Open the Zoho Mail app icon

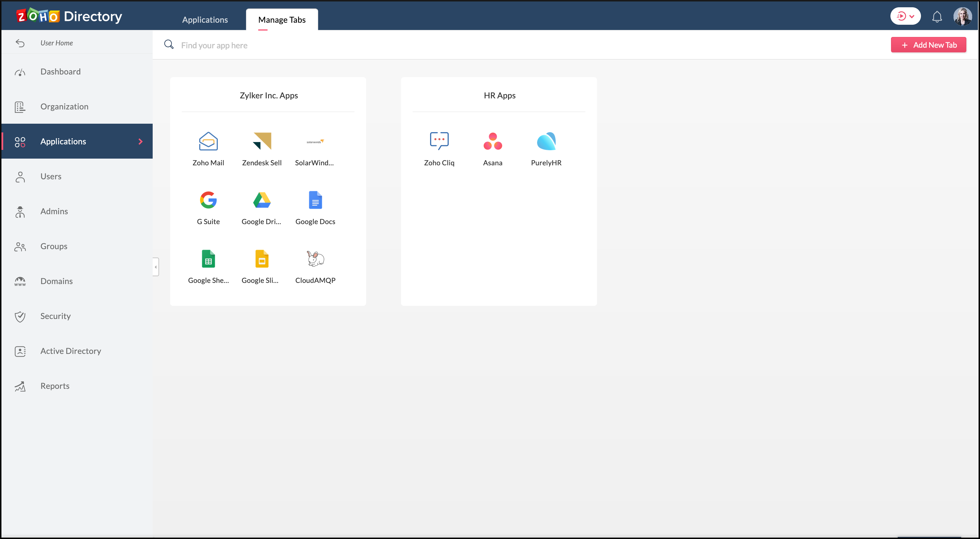tap(208, 141)
